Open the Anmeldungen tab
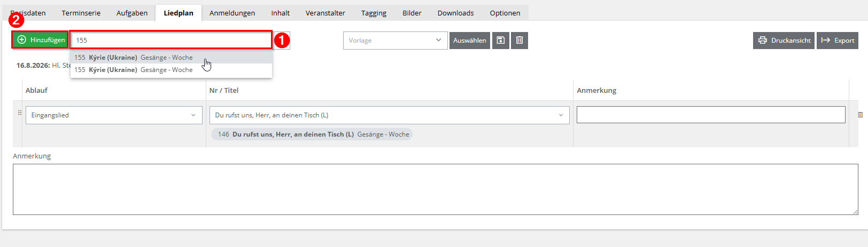The width and height of the screenshot is (868, 247). (232, 13)
